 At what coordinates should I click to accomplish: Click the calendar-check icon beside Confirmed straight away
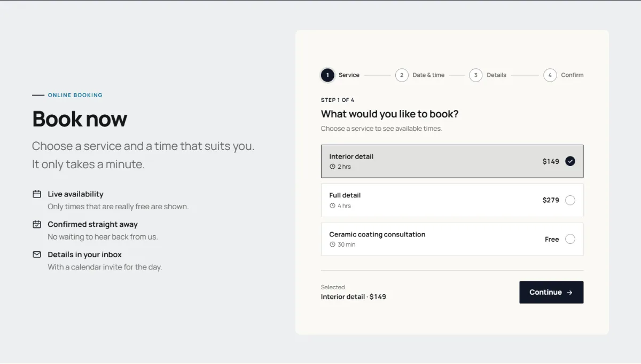(x=37, y=225)
